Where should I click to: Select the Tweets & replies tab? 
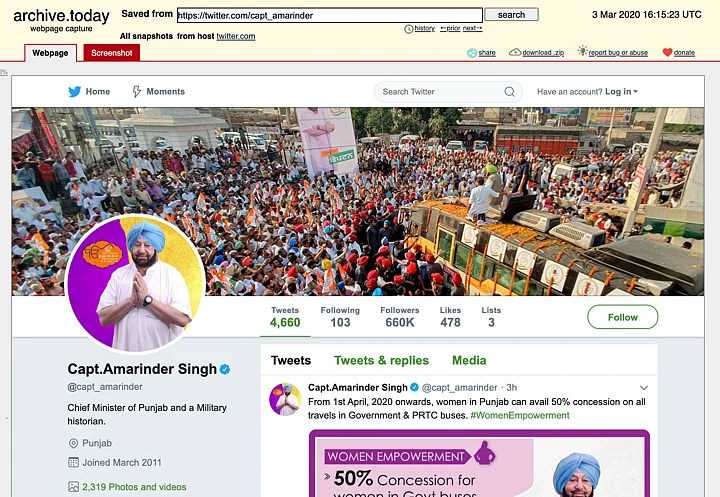[381, 361]
